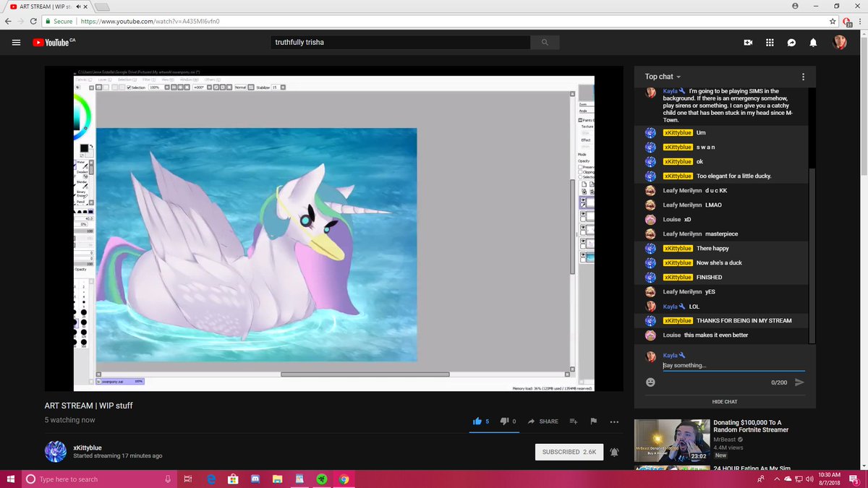Open the xKittyblue channel avatar
Screen dimensions: 868x488
(x=56, y=451)
